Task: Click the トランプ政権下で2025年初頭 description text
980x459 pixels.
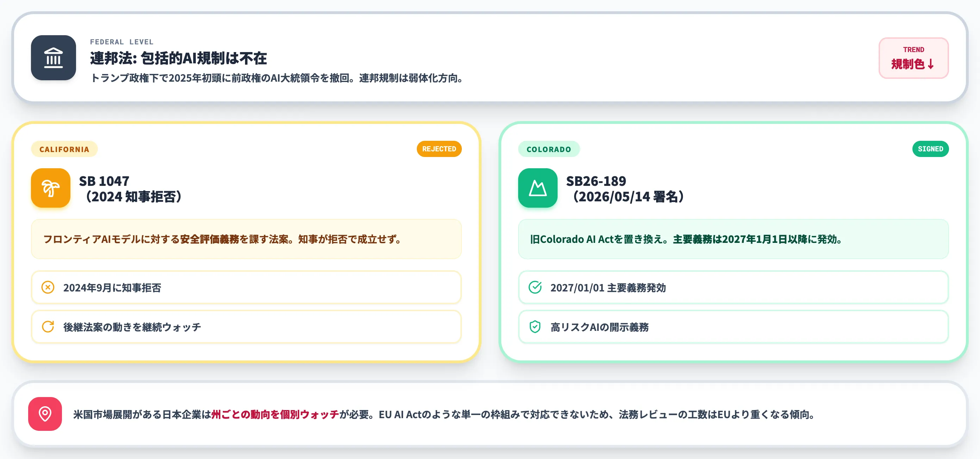Action: click(x=278, y=78)
